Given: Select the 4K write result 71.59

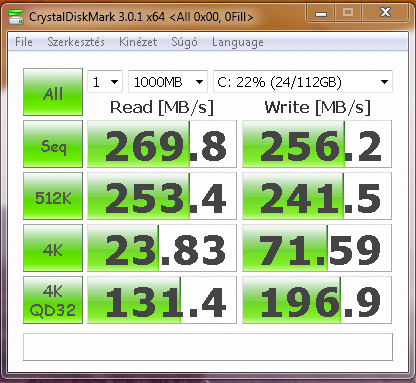Looking at the screenshot, I should click(317, 248).
